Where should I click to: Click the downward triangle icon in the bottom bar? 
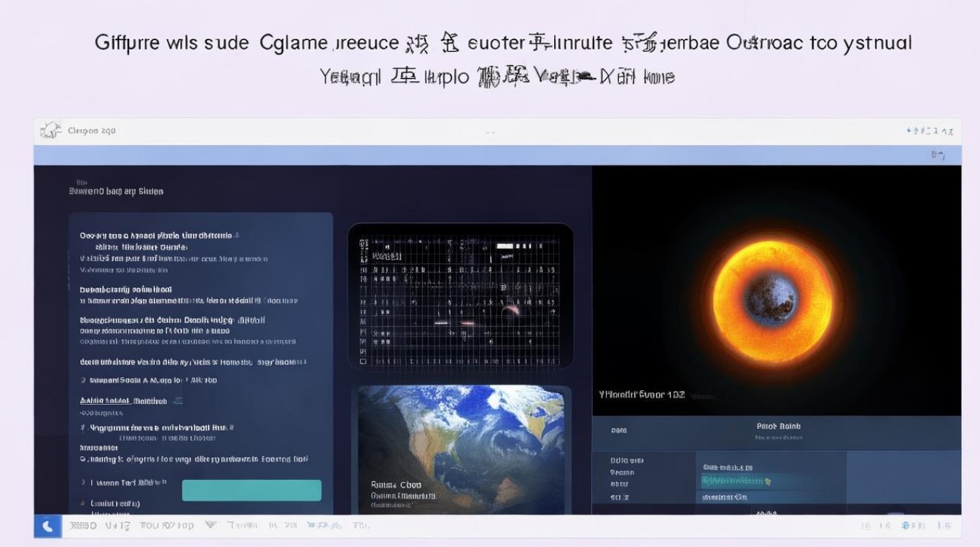(211, 524)
